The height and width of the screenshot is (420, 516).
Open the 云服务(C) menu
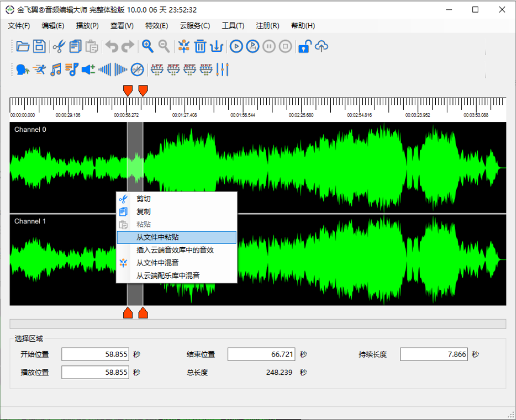coord(195,26)
